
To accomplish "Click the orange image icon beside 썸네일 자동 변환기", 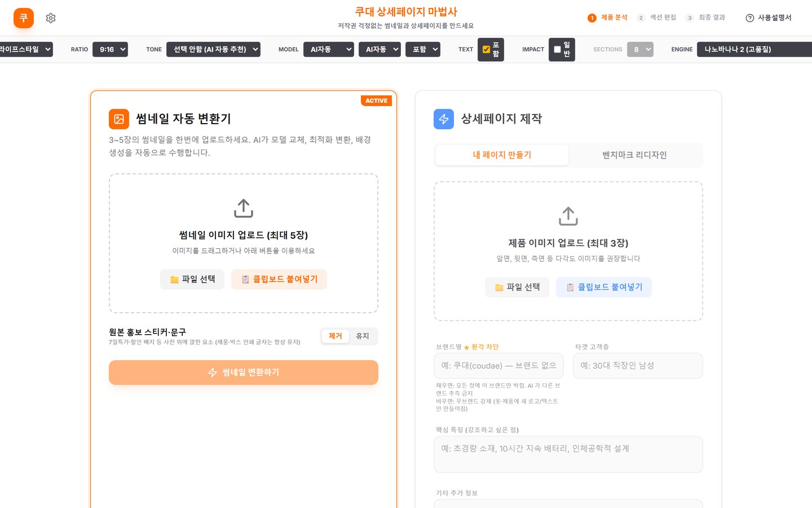I will tap(119, 119).
